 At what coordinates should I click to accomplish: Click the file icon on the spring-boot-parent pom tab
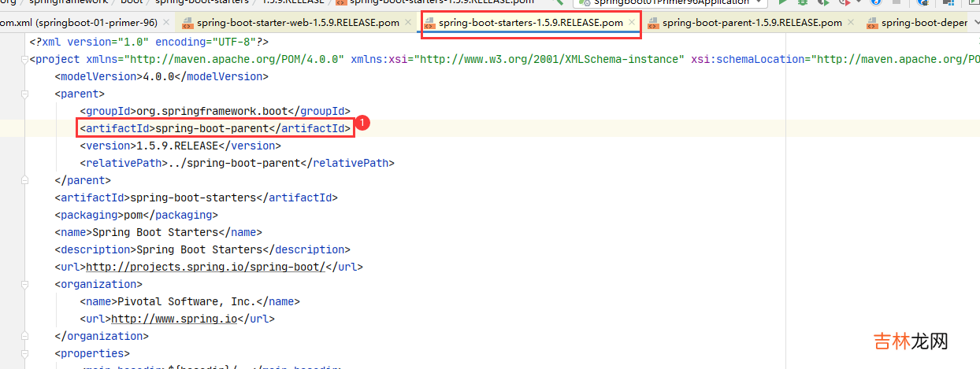coord(653,23)
